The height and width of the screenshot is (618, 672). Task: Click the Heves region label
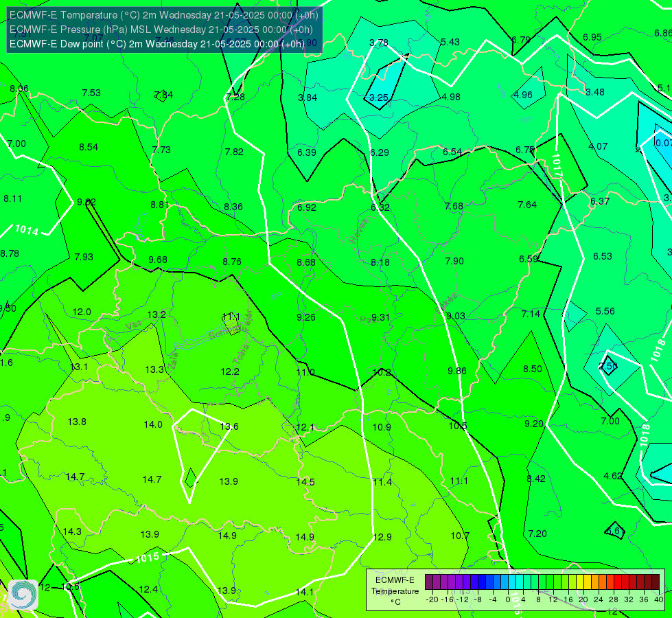point(359,231)
